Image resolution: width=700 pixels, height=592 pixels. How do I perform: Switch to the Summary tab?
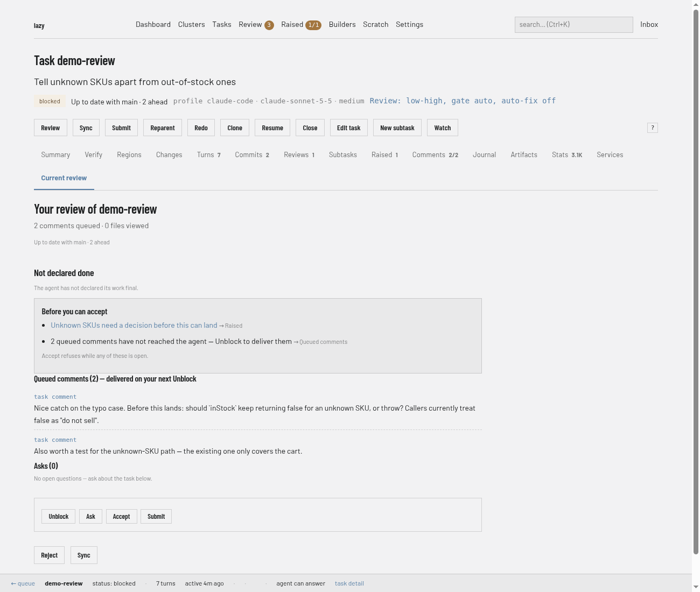pyautogui.click(x=55, y=155)
